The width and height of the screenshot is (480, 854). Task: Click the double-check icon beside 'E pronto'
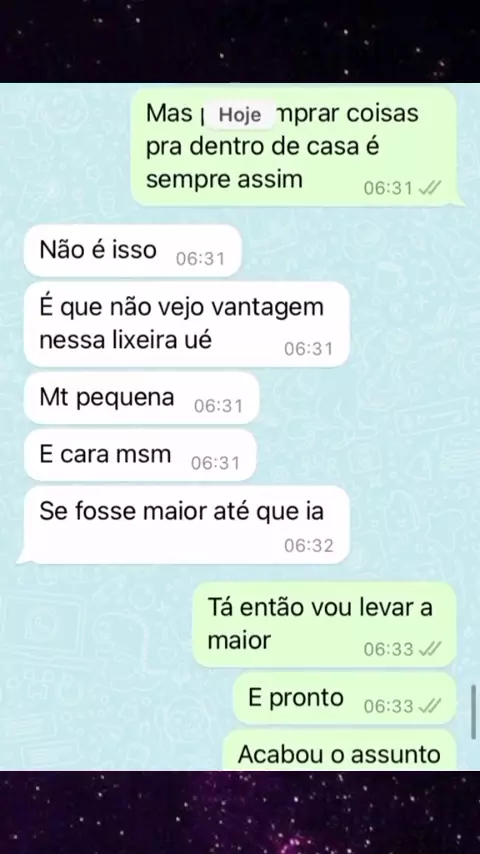429,706
